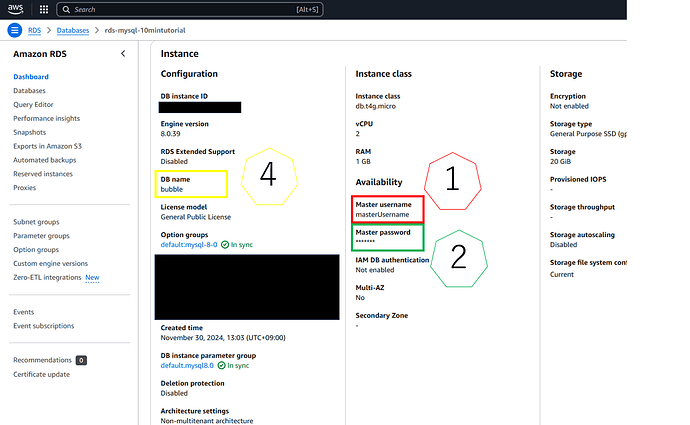Click Storage value 20 GiB
Viewport: 690px width, 425px height.
[x=560, y=161]
